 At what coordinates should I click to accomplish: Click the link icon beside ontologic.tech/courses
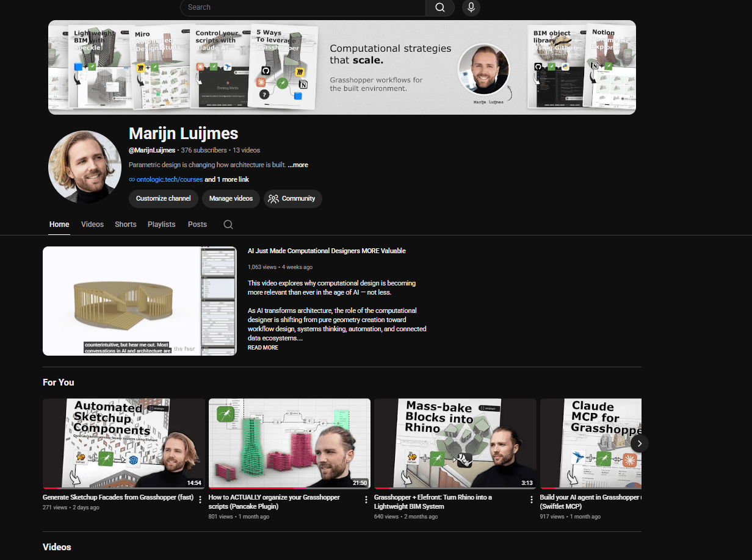[132, 180]
